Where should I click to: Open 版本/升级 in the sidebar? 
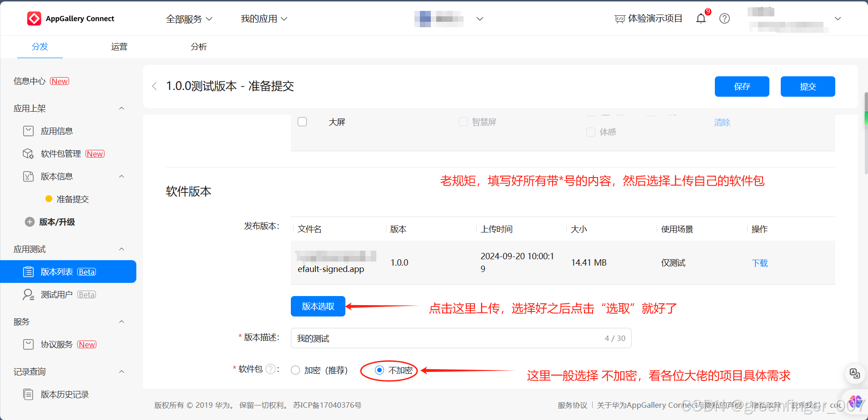(57, 222)
